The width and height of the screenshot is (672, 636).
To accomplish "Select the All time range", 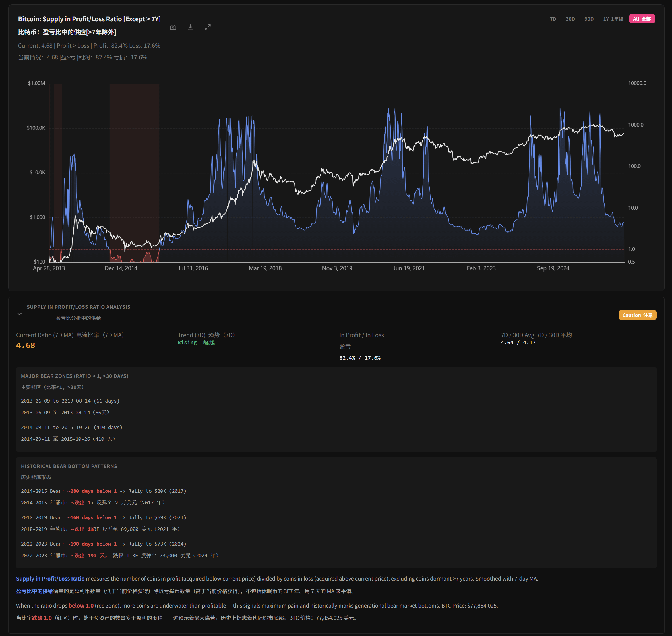I will pyautogui.click(x=642, y=19).
